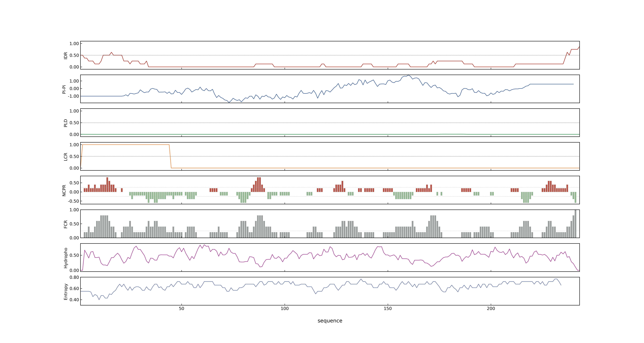Viewport: 644px width, 343px height.
Task: Click the 0.80 tick on Entropy axis
Action: point(74,277)
